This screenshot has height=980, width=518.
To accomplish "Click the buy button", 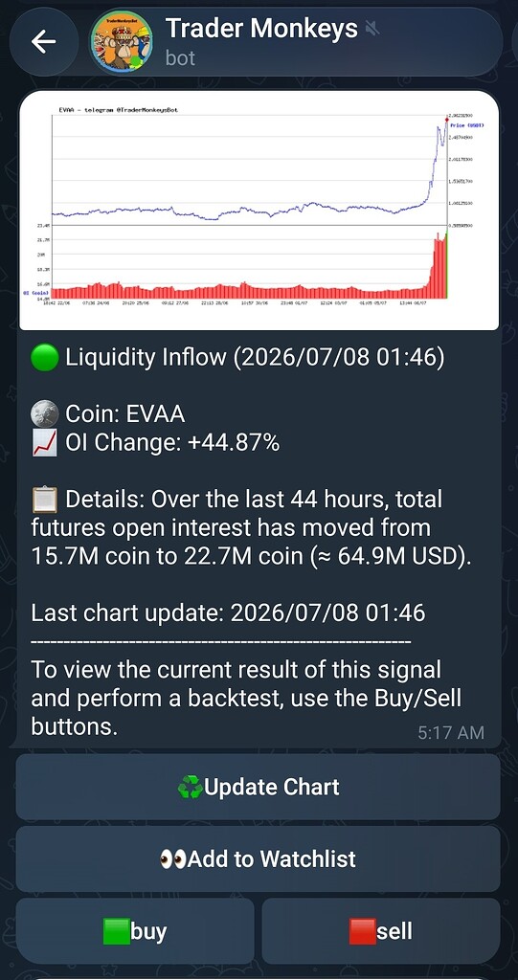I will click(135, 931).
